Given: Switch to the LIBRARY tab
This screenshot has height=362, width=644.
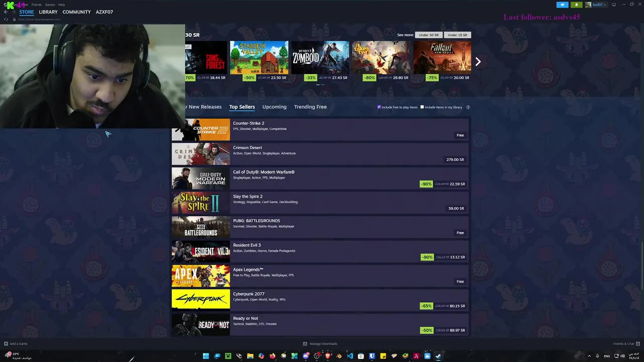Looking at the screenshot, I should [48, 12].
